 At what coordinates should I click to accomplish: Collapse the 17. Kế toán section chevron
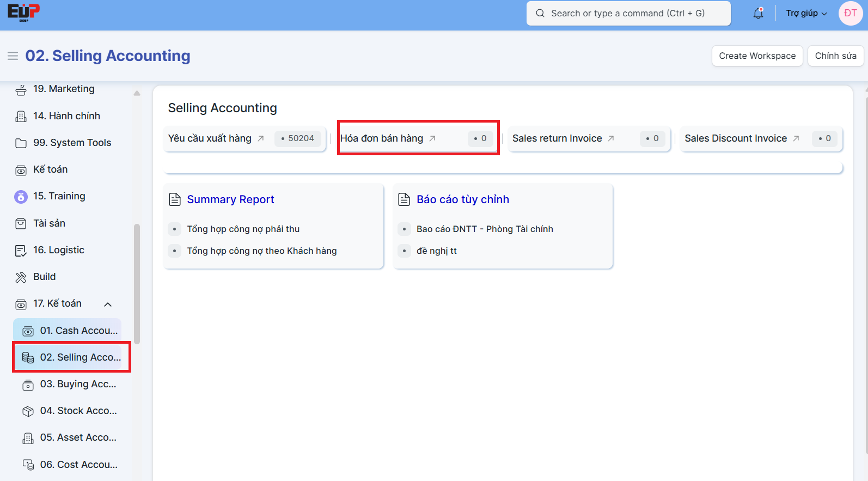[x=108, y=305]
